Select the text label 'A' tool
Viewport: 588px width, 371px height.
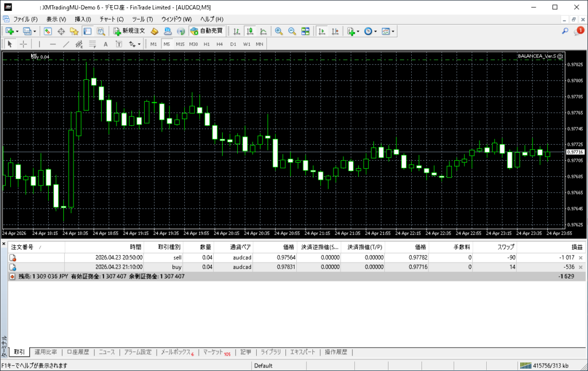pos(105,44)
